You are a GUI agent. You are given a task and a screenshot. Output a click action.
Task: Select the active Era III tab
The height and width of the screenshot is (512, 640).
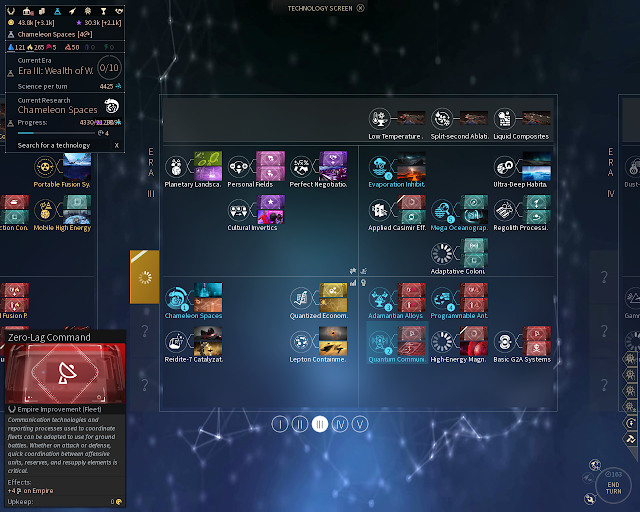(320, 424)
